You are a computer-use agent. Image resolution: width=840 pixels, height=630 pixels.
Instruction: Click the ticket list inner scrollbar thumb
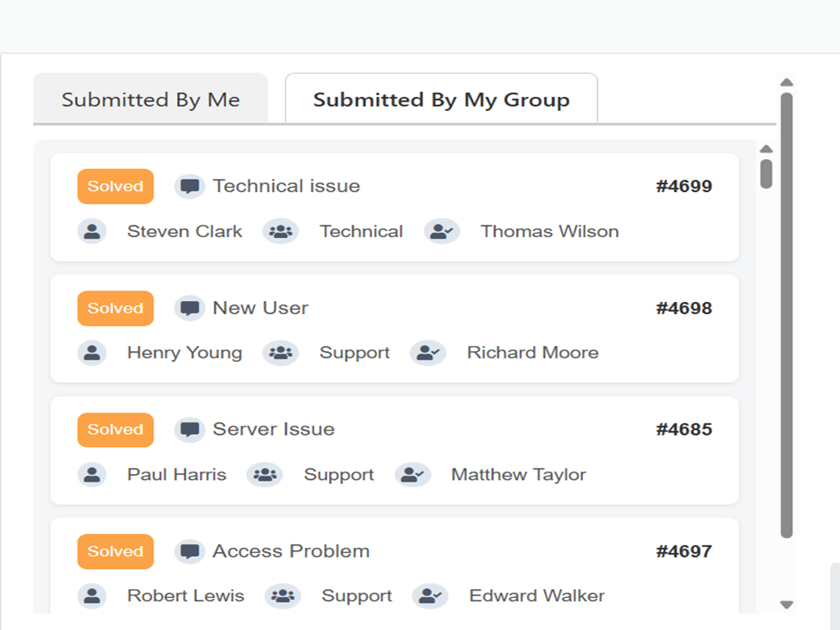click(x=766, y=173)
